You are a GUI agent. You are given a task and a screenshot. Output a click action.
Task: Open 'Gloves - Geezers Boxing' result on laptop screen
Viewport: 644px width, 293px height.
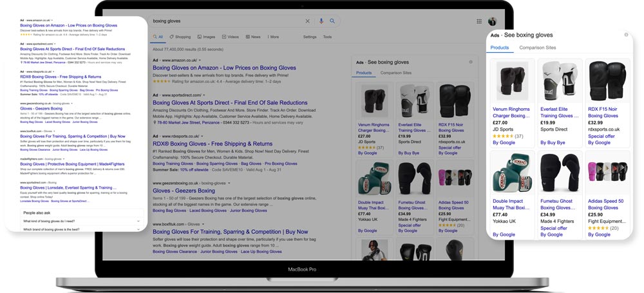tap(184, 191)
